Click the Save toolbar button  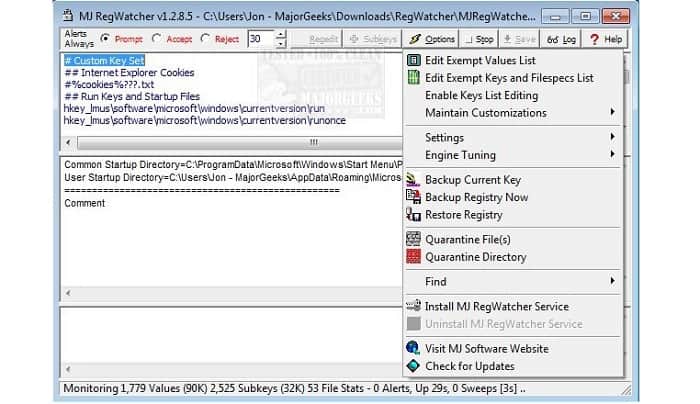pos(519,39)
